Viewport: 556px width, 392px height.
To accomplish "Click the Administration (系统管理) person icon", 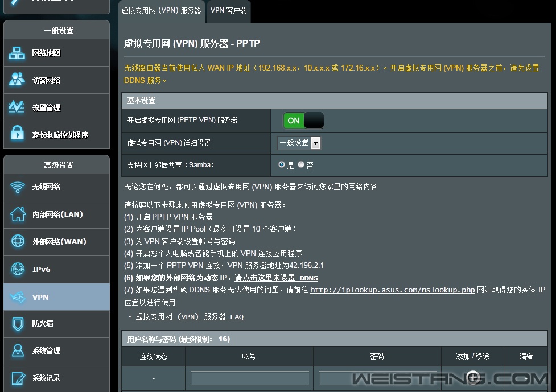I will [18, 350].
